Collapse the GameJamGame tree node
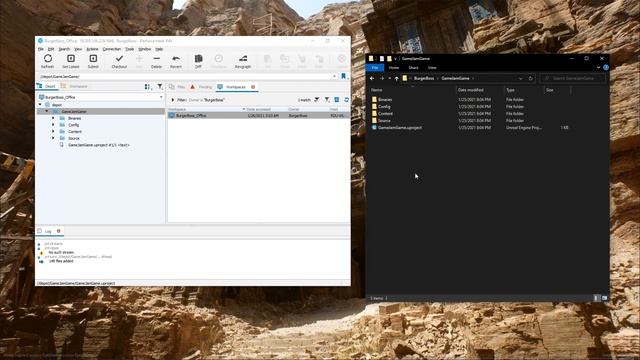The height and width of the screenshot is (360, 640). (47, 111)
